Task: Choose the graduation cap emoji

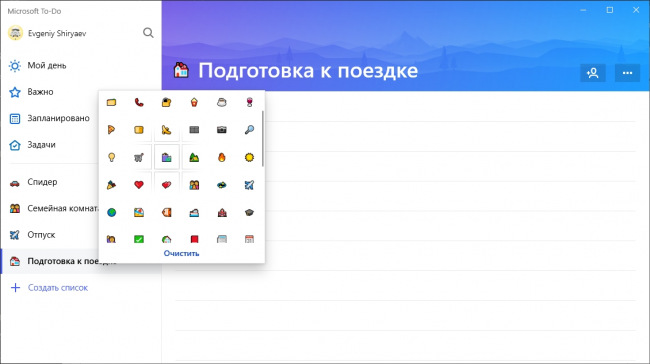Action: pos(249,212)
